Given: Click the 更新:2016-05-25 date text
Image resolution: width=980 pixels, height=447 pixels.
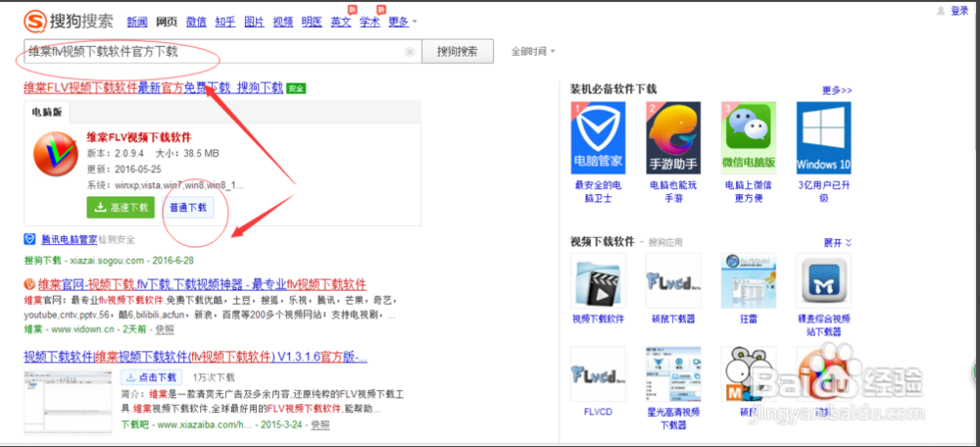Looking at the screenshot, I should [x=123, y=170].
